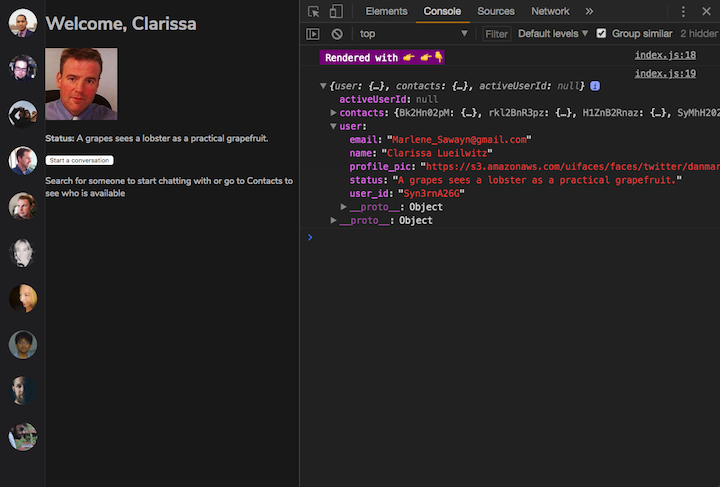Viewport: 720px width, 487px height.
Task: Show more DevTools tabs with the double chevron
Action: tap(589, 11)
